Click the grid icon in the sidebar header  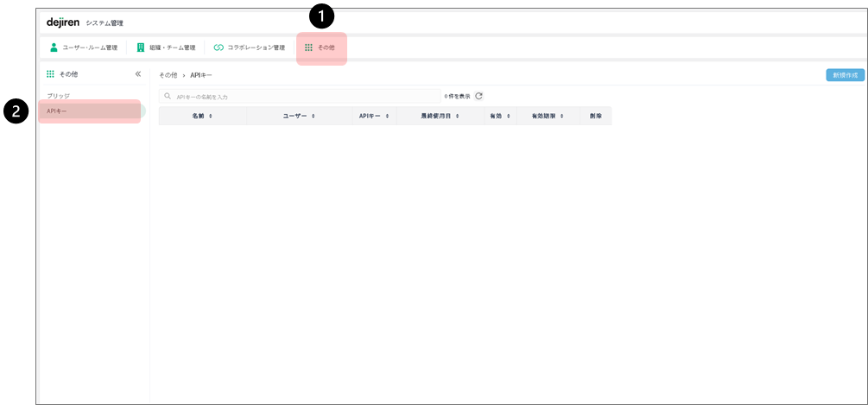[50, 74]
